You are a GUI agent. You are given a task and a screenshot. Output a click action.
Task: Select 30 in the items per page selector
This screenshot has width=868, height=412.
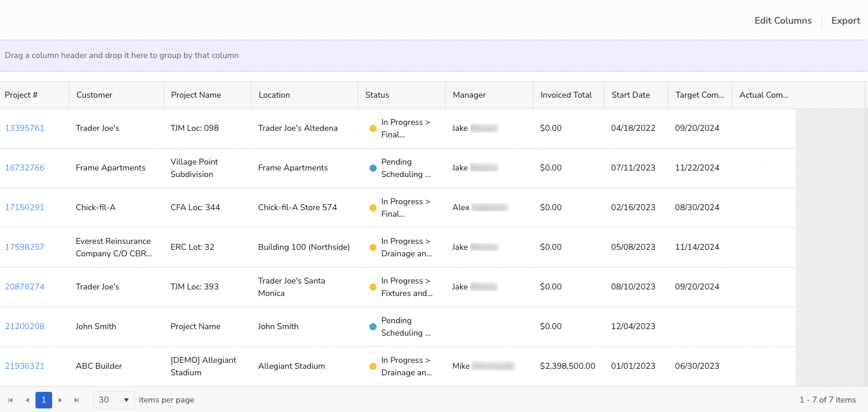(114, 400)
